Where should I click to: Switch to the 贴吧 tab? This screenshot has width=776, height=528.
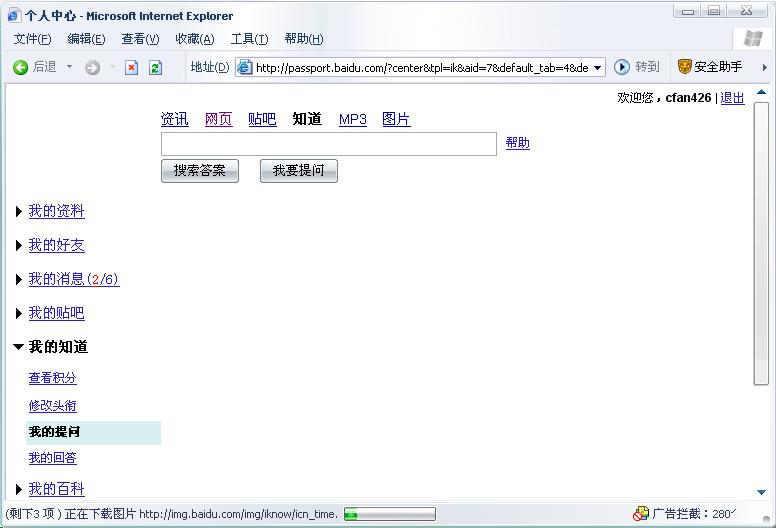click(262, 119)
